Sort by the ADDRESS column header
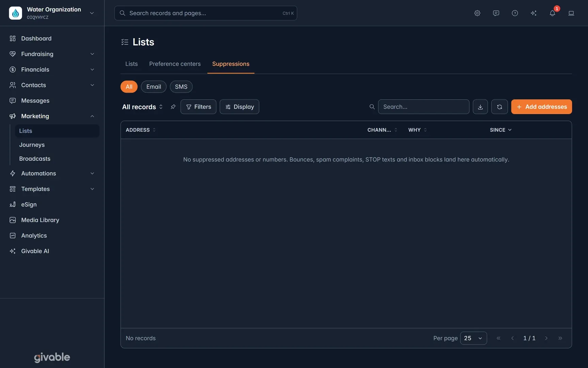 pos(141,130)
